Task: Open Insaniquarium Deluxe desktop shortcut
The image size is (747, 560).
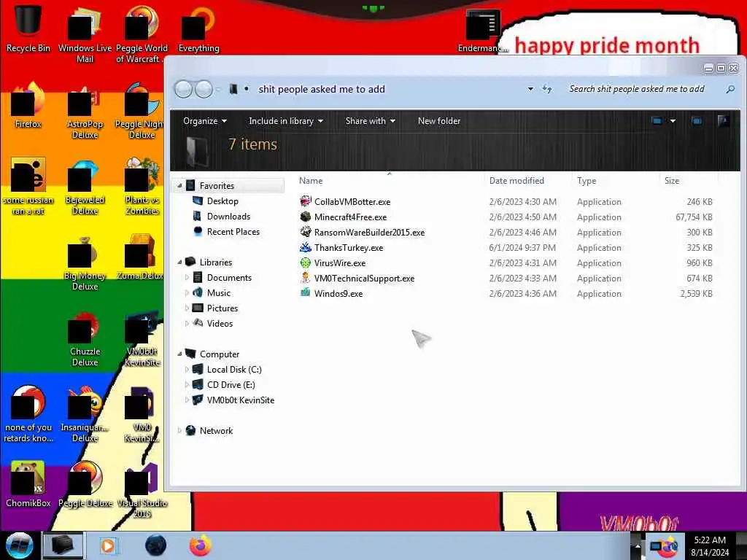Action: [85, 413]
